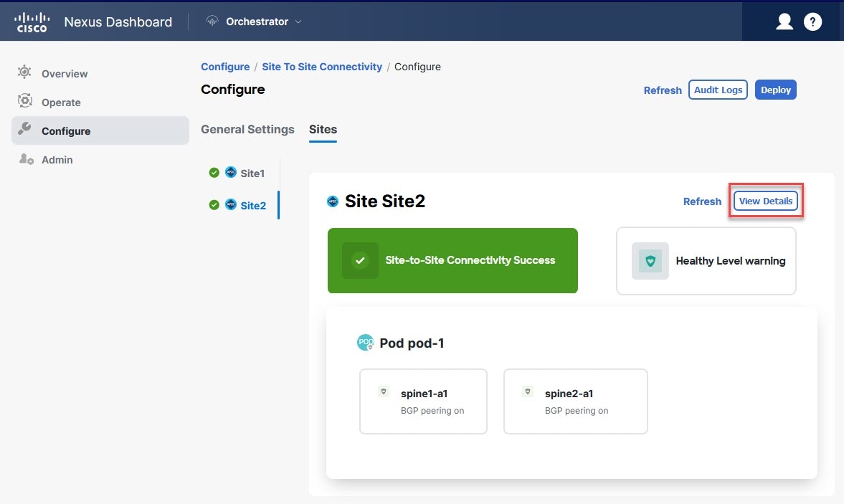Click Refresh link next to Audit Logs
This screenshot has width=844, height=504.
(x=663, y=90)
